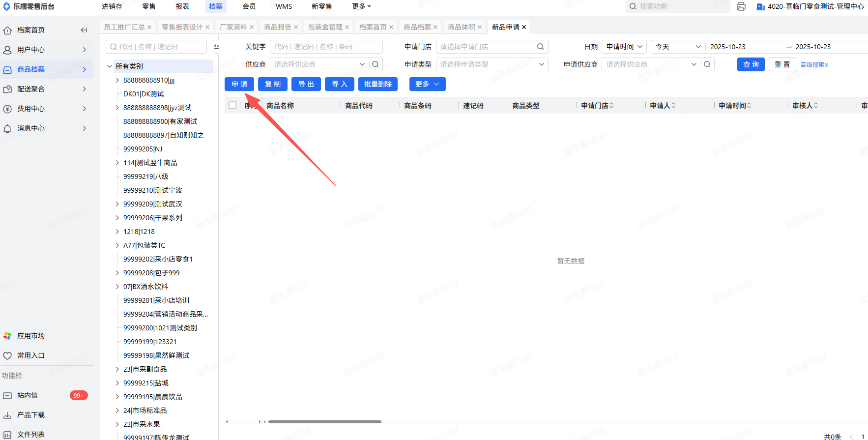Open the 更多 actions dropdown button
Screen dimensions: 868x440
click(x=428, y=84)
